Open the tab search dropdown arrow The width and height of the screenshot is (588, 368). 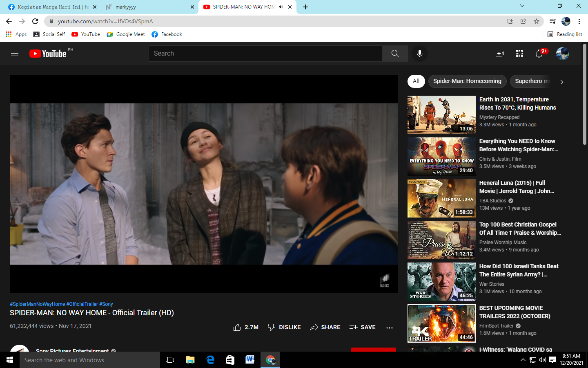[x=522, y=6]
